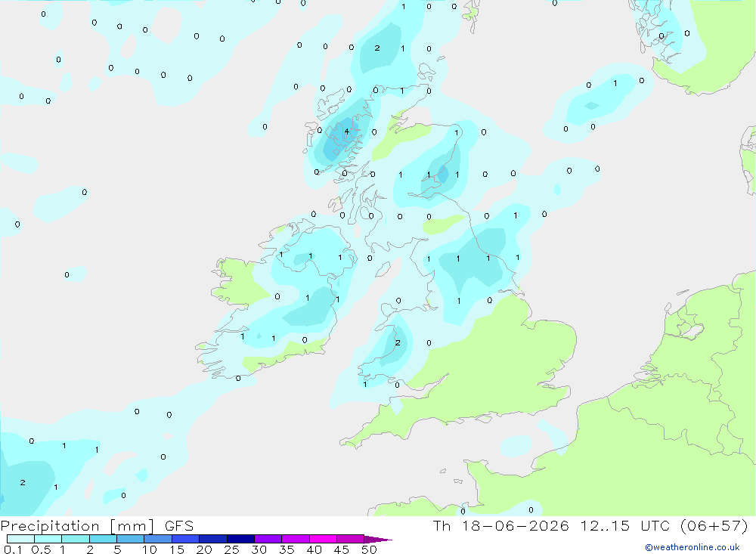756x554 pixels.
Task: Click the '40' legend scale label
Action: [314, 549]
